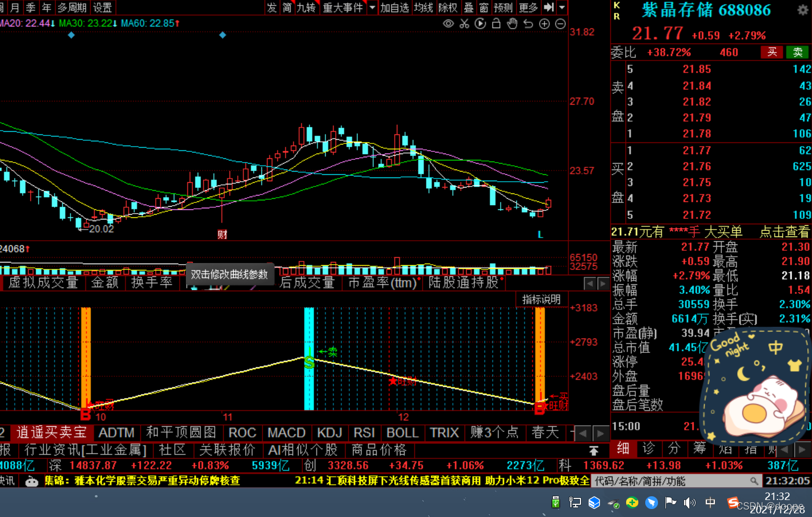Click the Sogou input method tray icon
Image resolution: width=812 pixels, height=517 pixels.
[x=733, y=502]
